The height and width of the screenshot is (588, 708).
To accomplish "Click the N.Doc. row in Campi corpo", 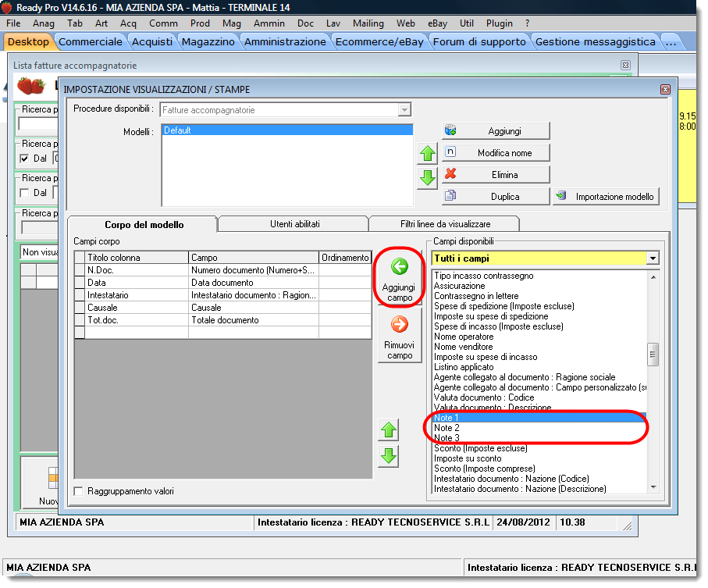I will coord(223,270).
